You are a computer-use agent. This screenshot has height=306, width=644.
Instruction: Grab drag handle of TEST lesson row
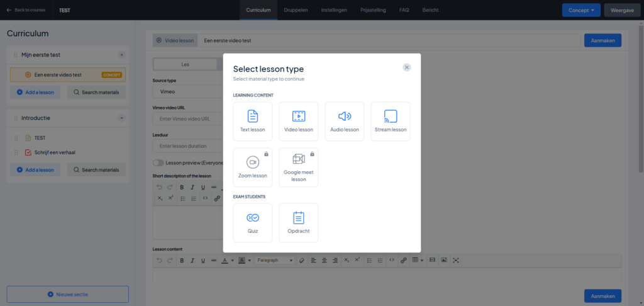[16, 138]
